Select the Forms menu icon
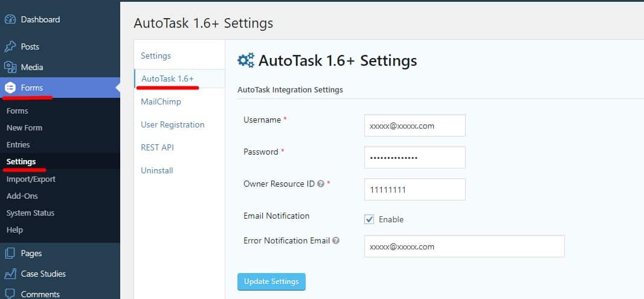The image size is (644, 299). pos(10,88)
